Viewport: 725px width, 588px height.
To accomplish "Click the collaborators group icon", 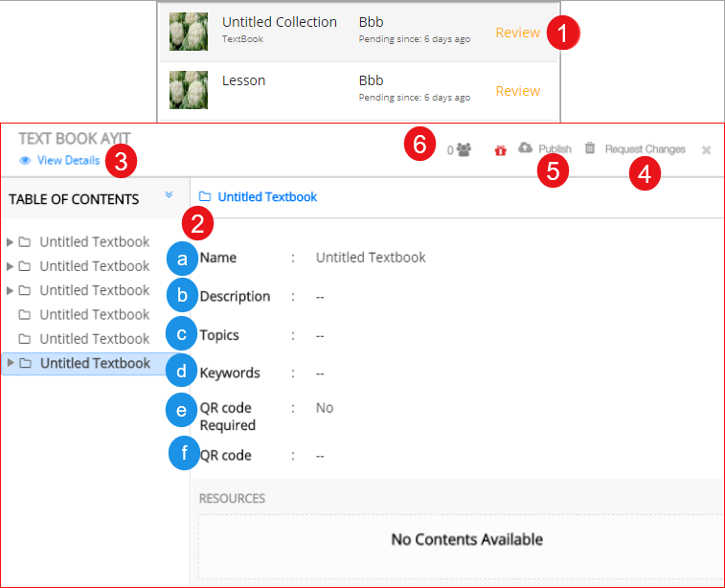I will [464, 149].
